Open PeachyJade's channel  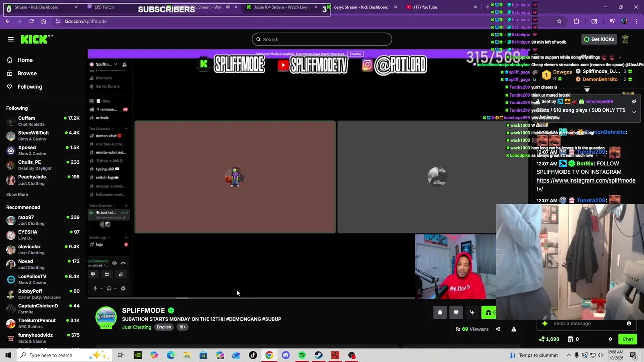coord(43,179)
